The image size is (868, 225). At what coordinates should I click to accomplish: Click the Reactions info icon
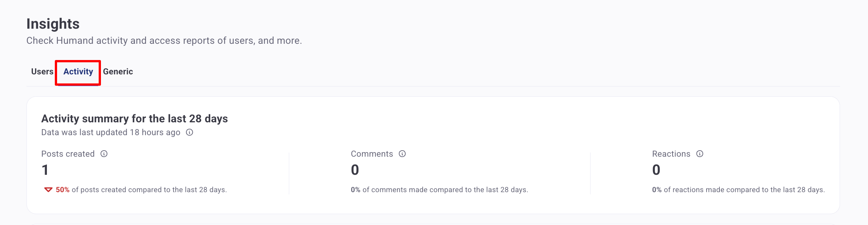700,154
